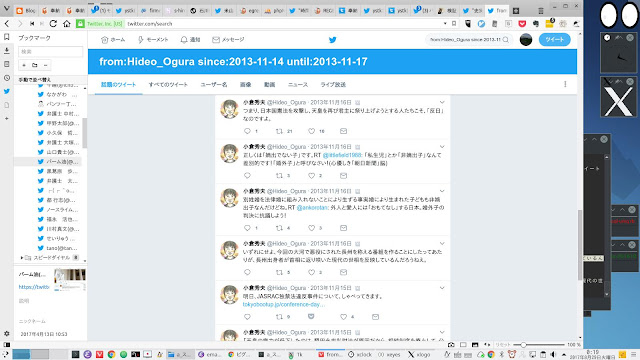640x360 pixels.
Task: Open the @ankorotan mention link
Action: click(312, 207)
